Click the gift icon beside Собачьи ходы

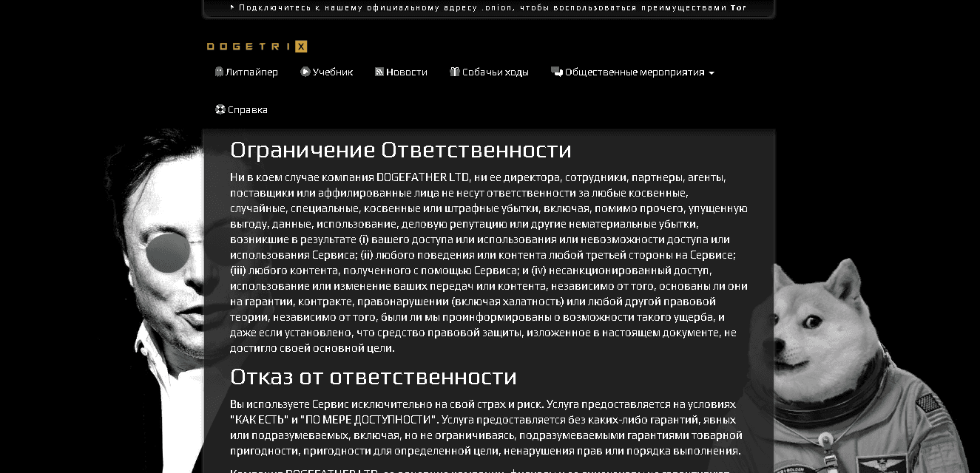455,72
